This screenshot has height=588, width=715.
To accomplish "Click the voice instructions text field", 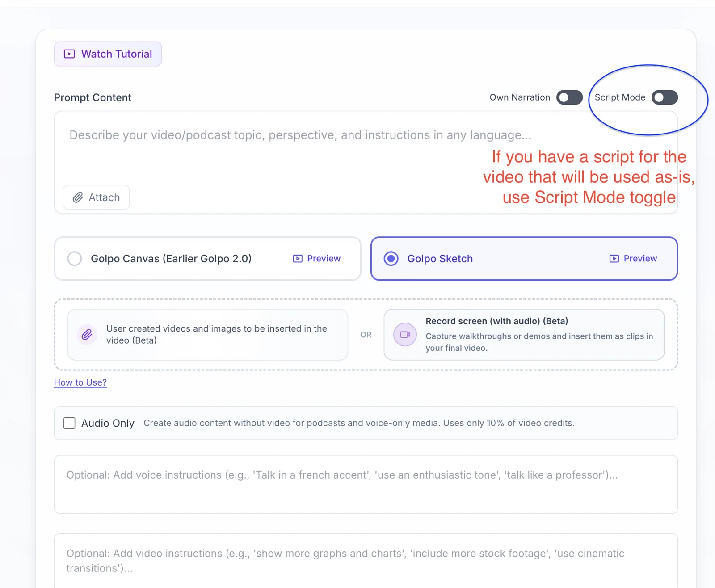I will tap(366, 484).
